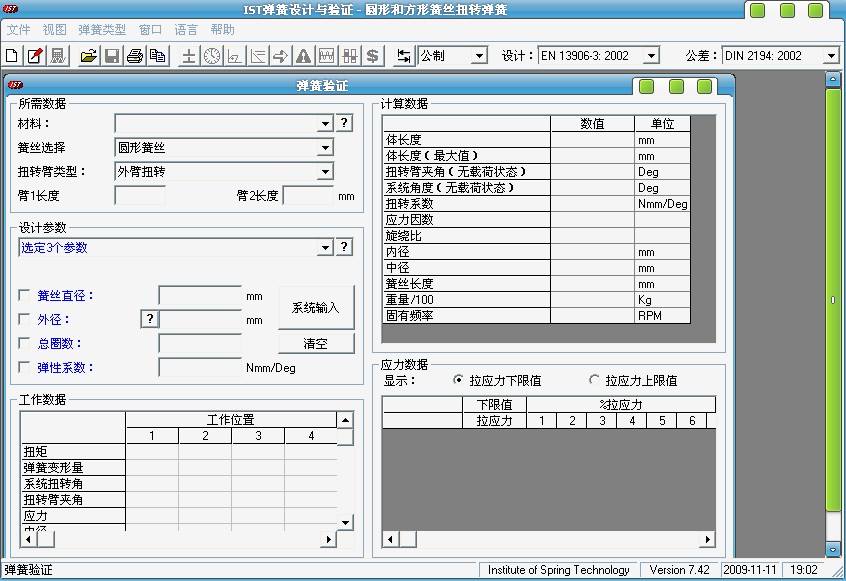
Task: Click the down arrow in 工作数据 table
Action: [345, 522]
